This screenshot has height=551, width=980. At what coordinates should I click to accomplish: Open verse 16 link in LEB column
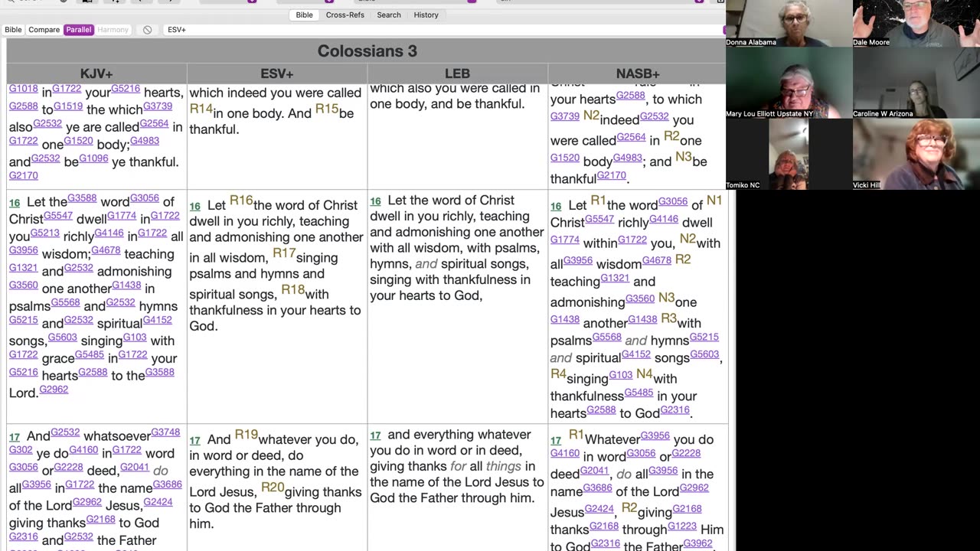click(x=375, y=201)
